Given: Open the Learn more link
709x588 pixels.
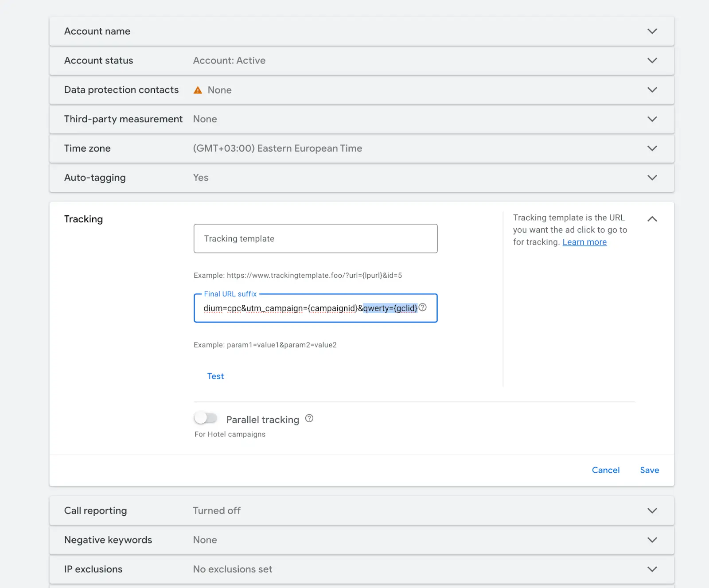Looking at the screenshot, I should pos(584,242).
